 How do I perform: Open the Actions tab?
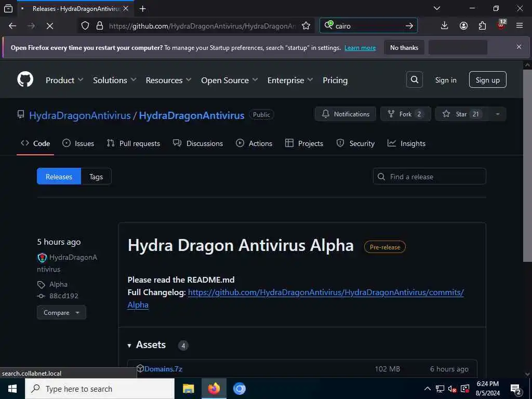click(x=254, y=143)
